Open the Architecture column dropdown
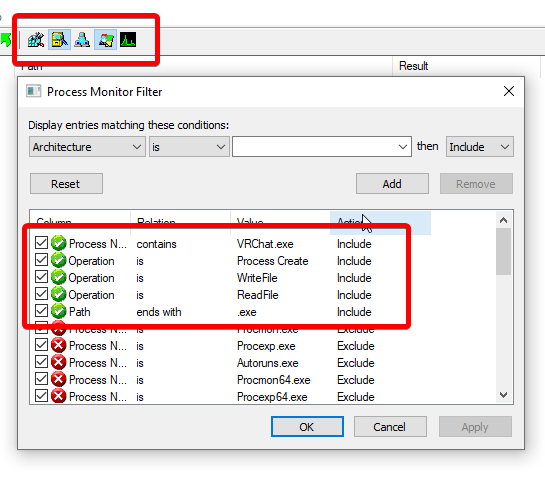The width and height of the screenshot is (545, 477). (x=87, y=147)
